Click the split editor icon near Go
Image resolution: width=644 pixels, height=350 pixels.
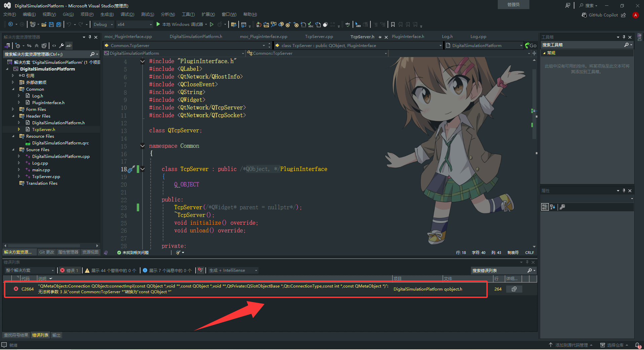[x=534, y=53]
